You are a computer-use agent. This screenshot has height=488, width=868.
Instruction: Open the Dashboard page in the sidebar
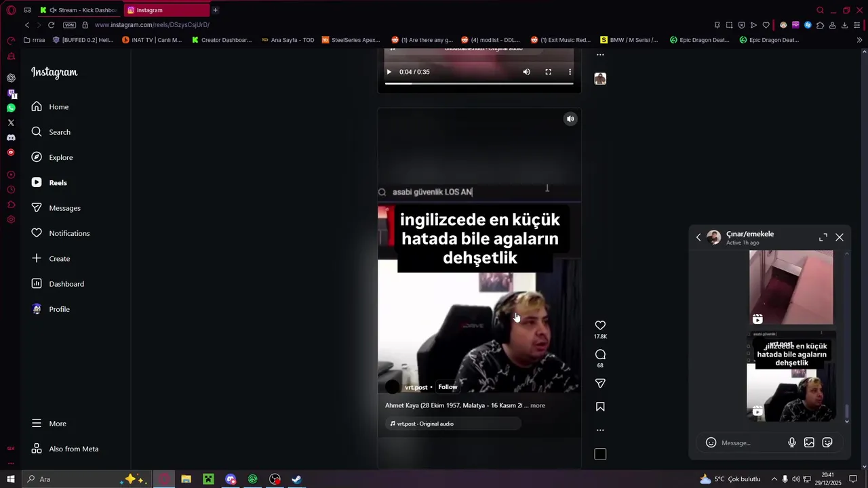point(57,284)
